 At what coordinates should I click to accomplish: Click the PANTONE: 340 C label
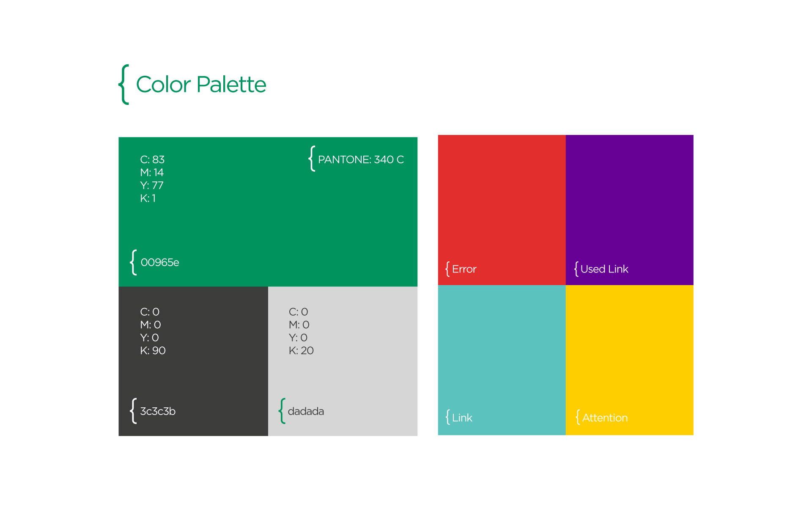361,159
